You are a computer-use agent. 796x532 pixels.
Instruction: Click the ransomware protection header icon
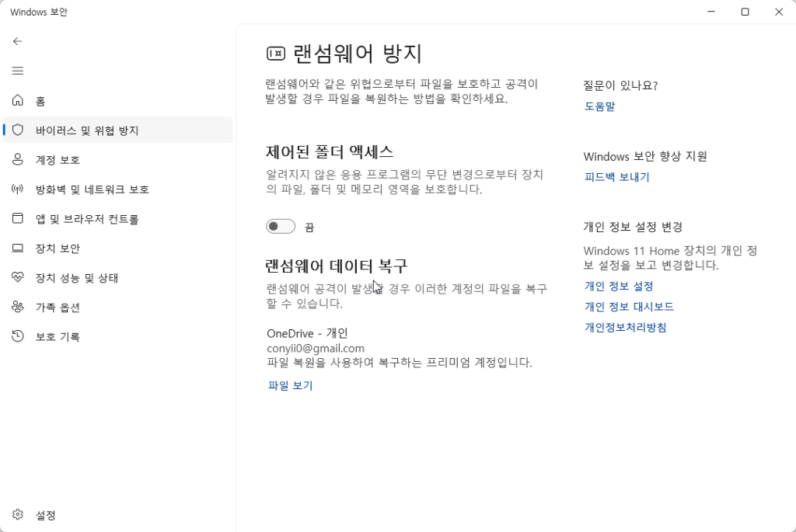[276, 54]
